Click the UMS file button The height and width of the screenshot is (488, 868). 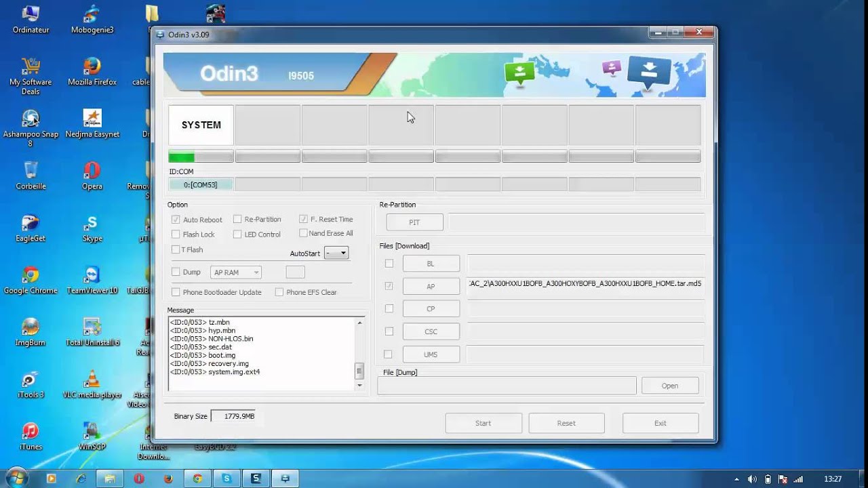[431, 354]
